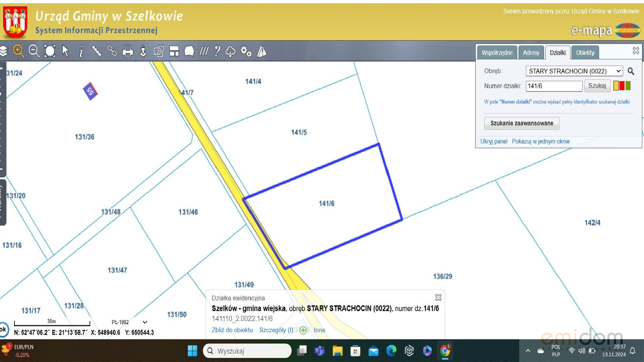Open the Obręb STARY STRACHOCIN dropdown
644x362 pixels.
pyautogui.click(x=574, y=71)
